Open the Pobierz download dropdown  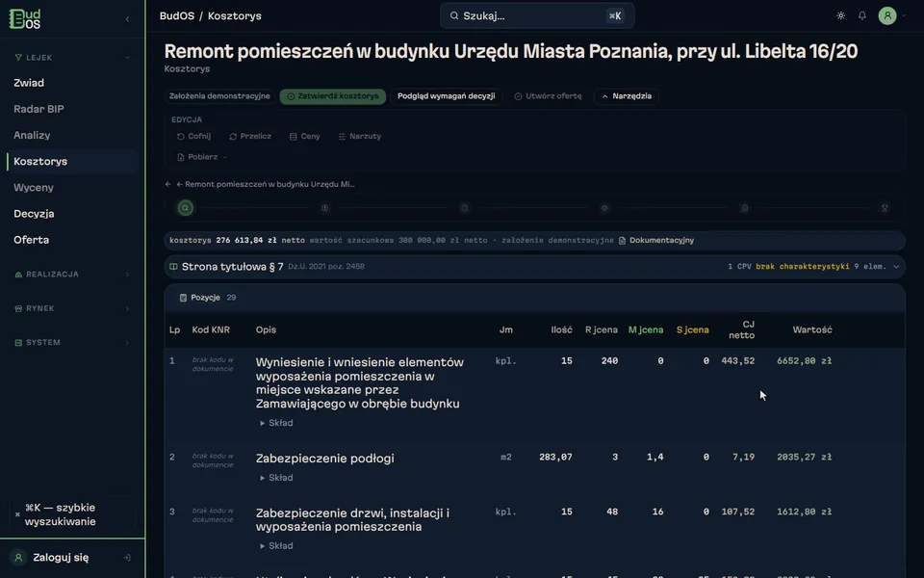coord(202,157)
